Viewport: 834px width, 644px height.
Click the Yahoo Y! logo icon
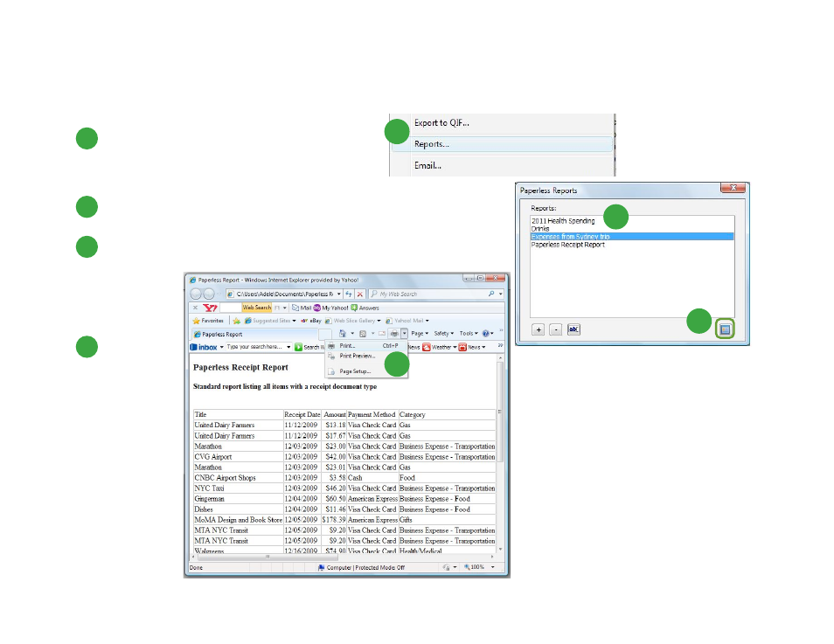[x=210, y=308]
